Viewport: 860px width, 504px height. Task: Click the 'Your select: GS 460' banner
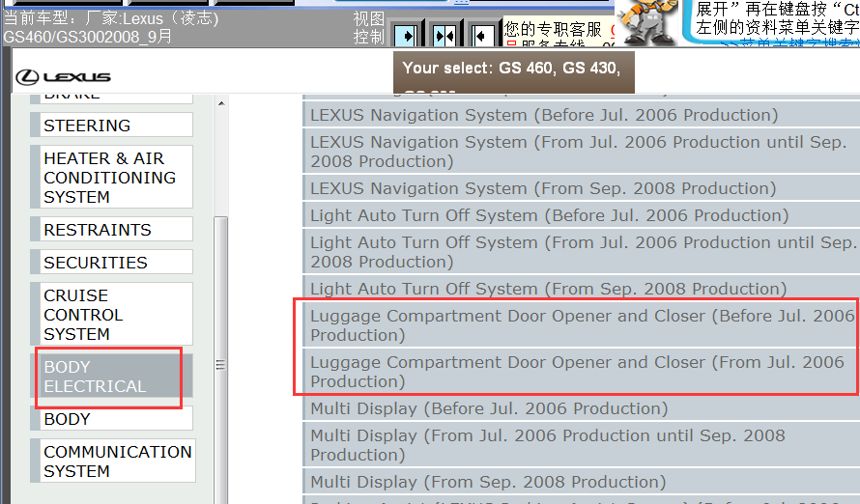514,72
